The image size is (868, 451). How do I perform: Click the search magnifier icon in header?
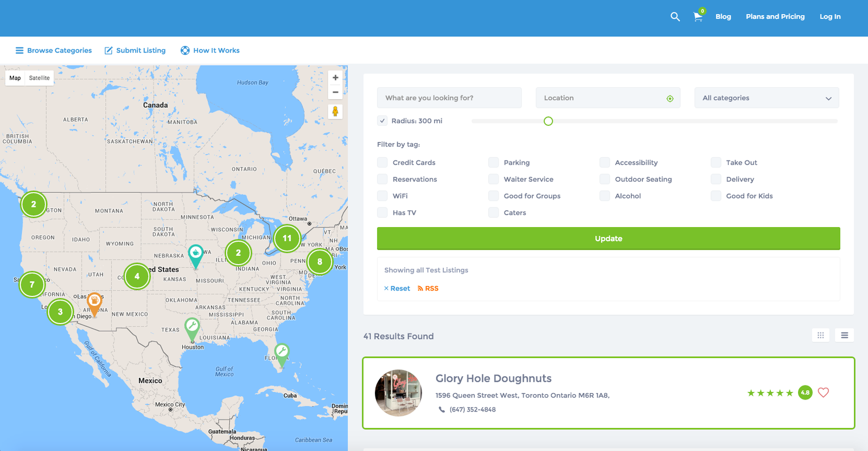[x=675, y=17]
